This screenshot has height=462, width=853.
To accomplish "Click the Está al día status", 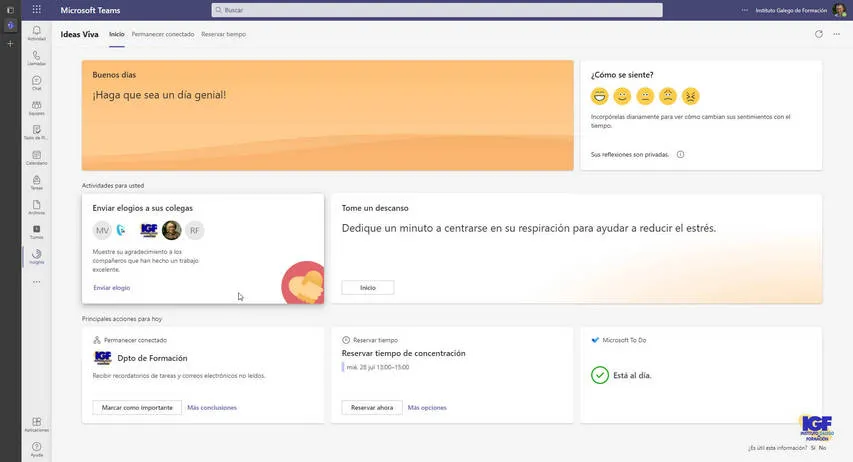I will (632, 375).
